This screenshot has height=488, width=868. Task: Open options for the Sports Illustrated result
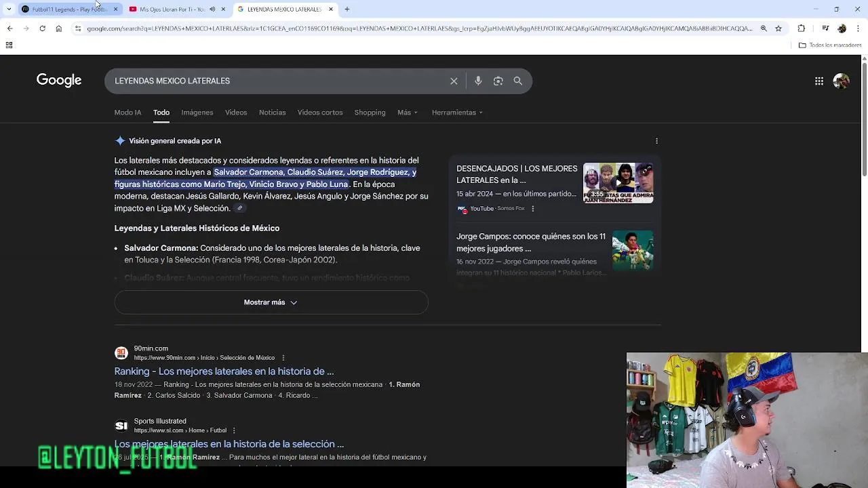click(x=234, y=430)
